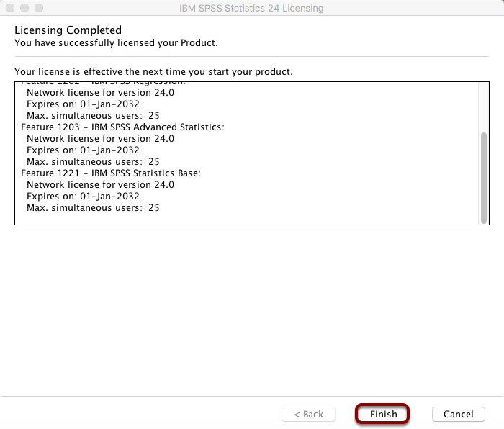
Task: Minimize the licensing window
Action: (24, 8)
